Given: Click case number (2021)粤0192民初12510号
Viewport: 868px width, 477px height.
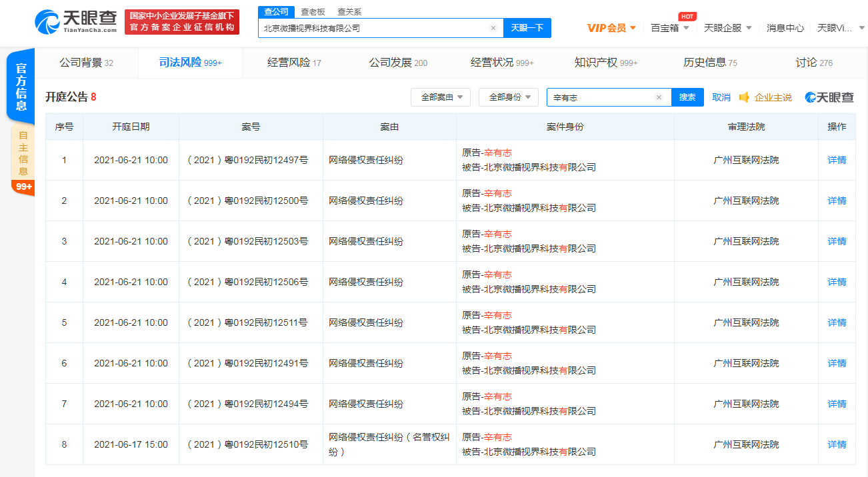Looking at the screenshot, I should pos(248,444).
